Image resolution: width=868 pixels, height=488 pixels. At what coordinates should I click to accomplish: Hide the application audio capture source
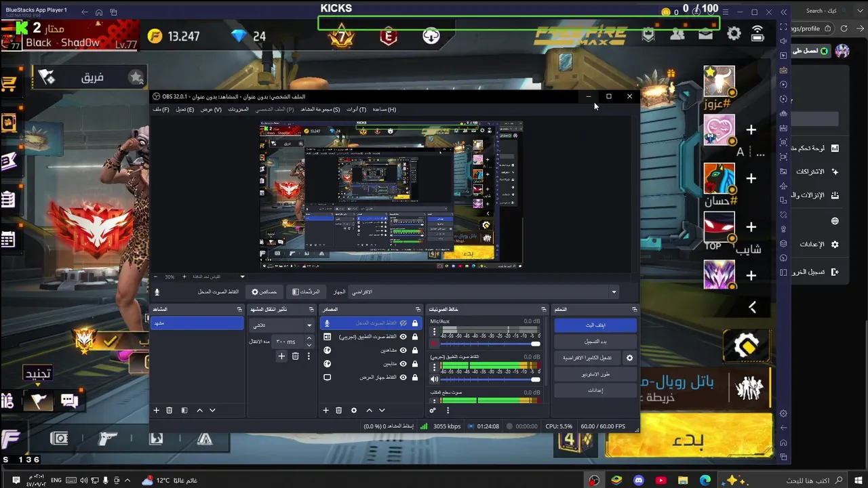click(403, 337)
